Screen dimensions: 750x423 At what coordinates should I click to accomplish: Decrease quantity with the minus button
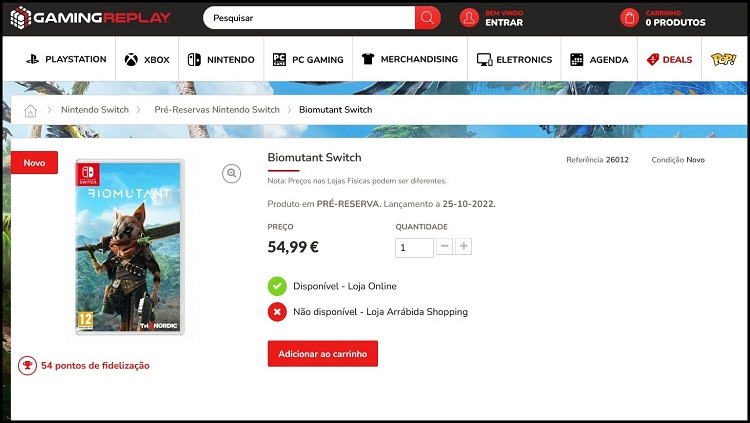(x=444, y=246)
